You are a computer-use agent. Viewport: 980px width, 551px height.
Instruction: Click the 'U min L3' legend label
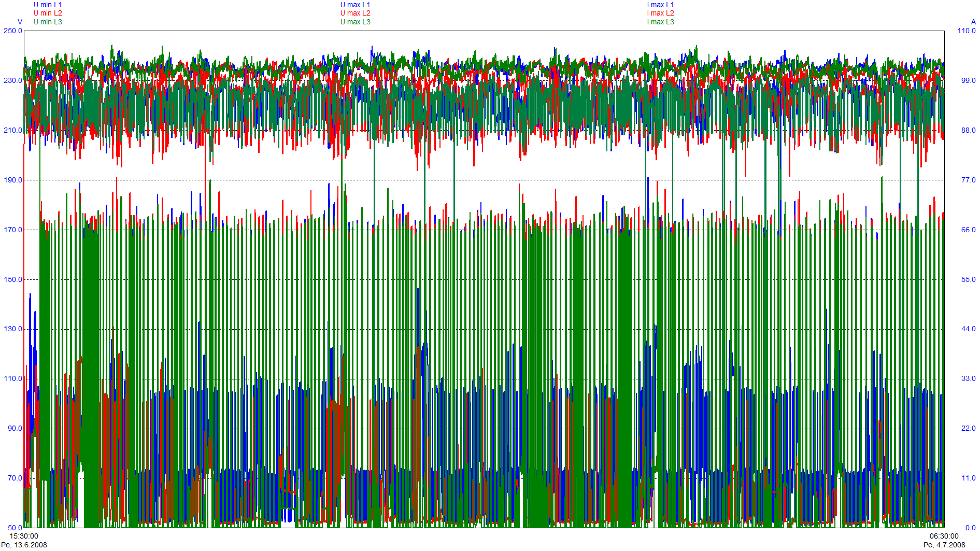pyautogui.click(x=48, y=22)
